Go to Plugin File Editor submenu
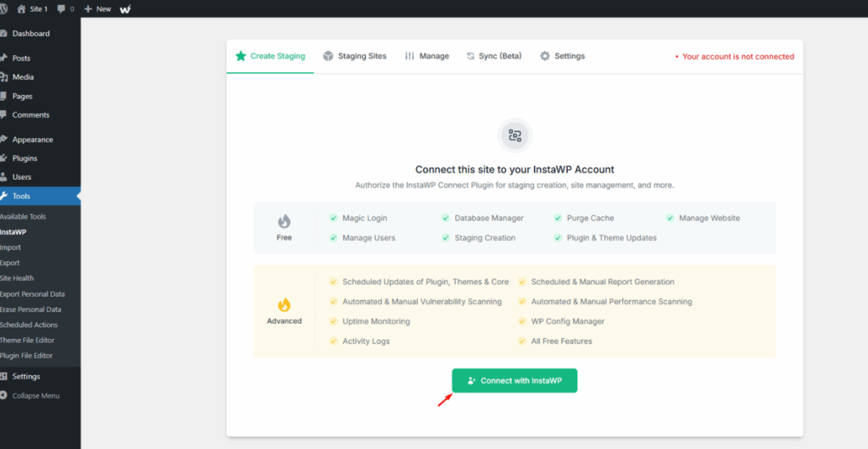 (x=26, y=356)
